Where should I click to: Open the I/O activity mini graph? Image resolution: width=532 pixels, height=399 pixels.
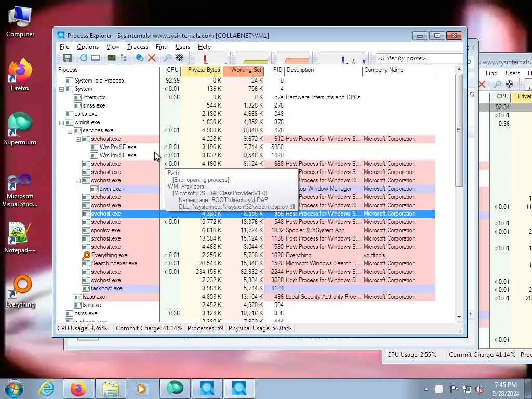(x=341, y=58)
